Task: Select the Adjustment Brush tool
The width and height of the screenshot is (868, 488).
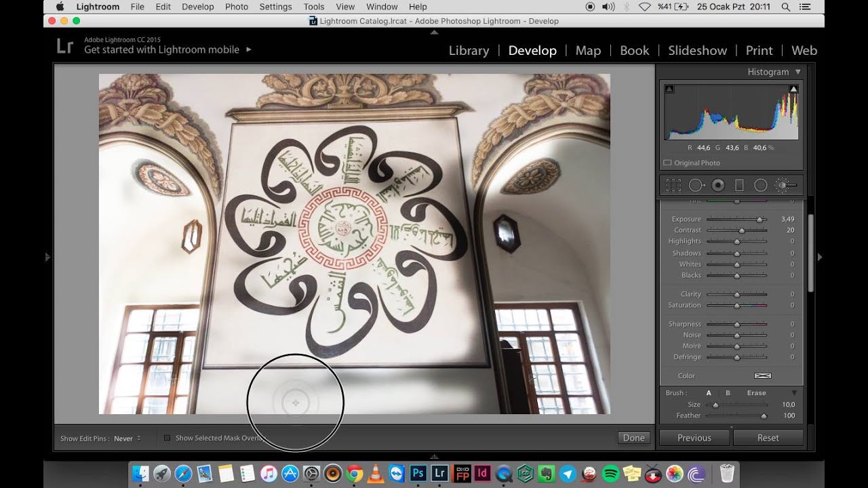Action: [x=785, y=185]
